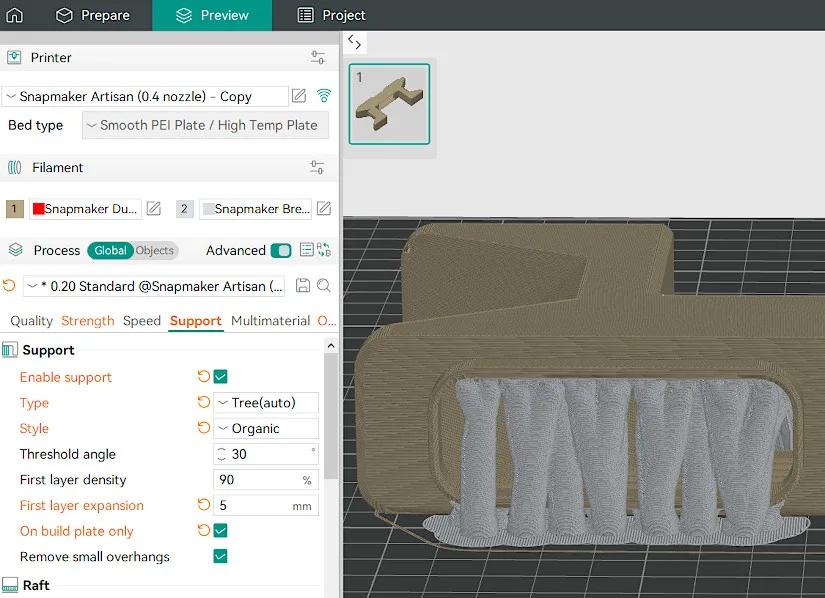Click the Remove small overhangs label
This screenshot has width=825, height=598.
95,556
